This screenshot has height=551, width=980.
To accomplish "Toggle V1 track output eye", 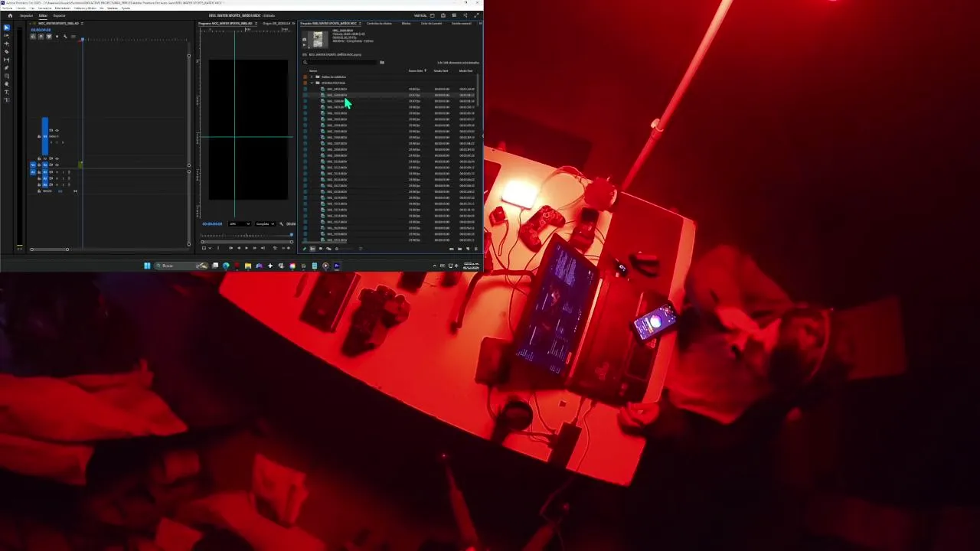I will coord(57,165).
